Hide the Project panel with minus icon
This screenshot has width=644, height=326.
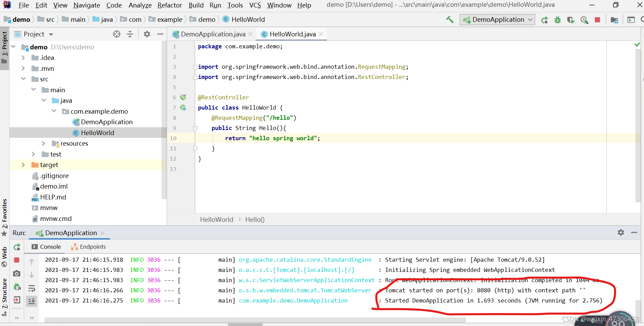click(160, 34)
